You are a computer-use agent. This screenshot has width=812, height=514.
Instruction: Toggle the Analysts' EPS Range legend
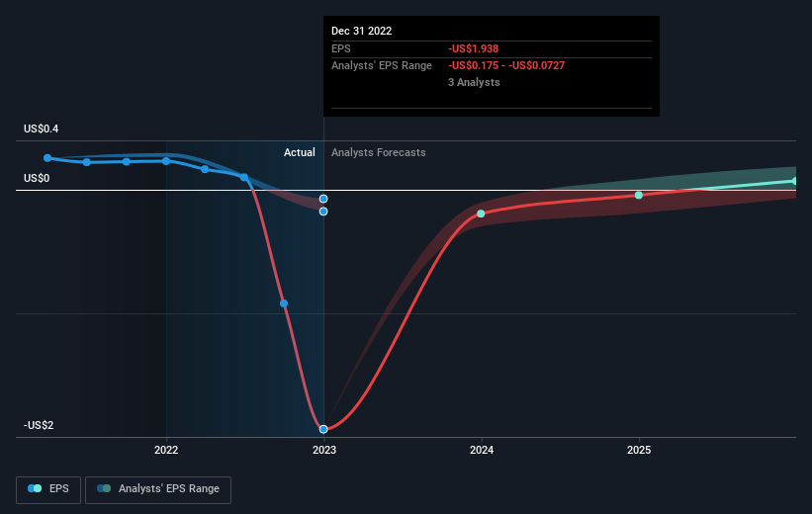coord(158,489)
